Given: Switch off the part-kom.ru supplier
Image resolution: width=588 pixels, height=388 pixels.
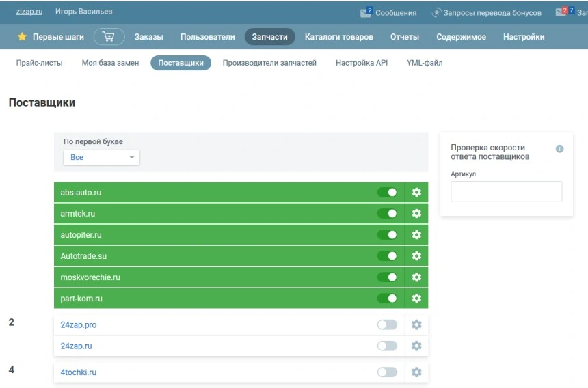Looking at the screenshot, I should [387, 299].
